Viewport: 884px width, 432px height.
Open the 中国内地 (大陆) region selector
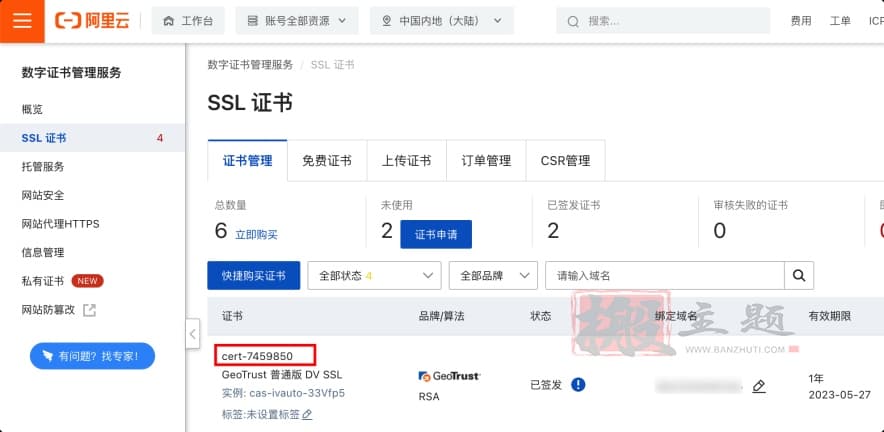(x=440, y=21)
